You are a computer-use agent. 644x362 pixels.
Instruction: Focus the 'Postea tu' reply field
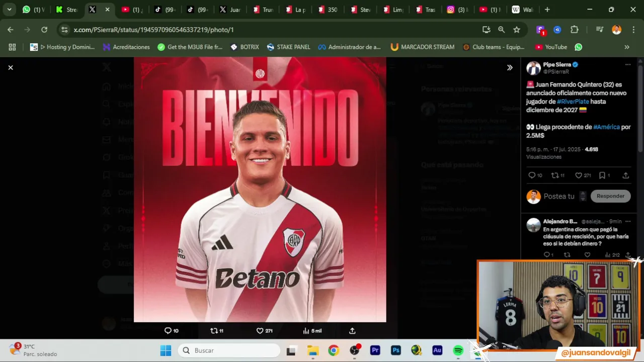point(559,196)
